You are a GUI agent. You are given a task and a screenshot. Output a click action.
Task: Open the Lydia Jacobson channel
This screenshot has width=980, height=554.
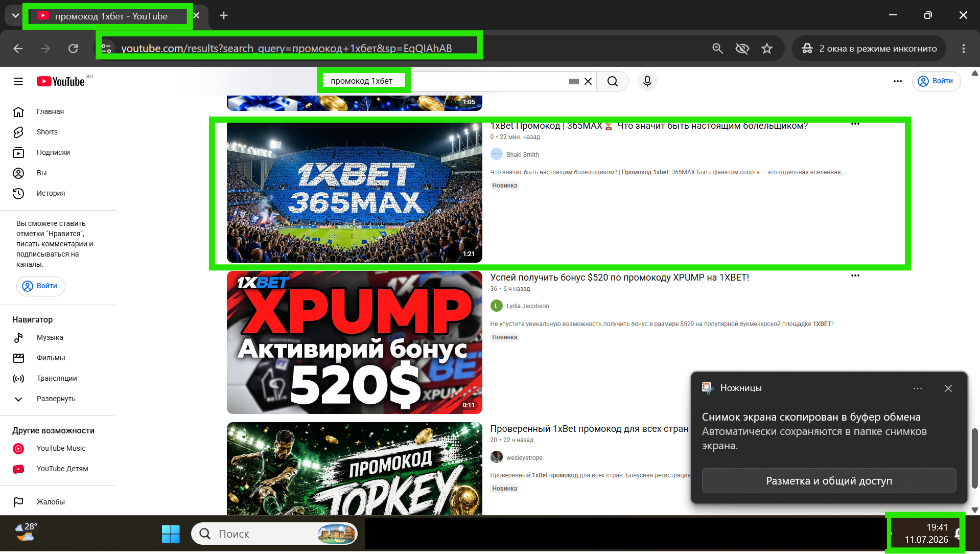[527, 306]
